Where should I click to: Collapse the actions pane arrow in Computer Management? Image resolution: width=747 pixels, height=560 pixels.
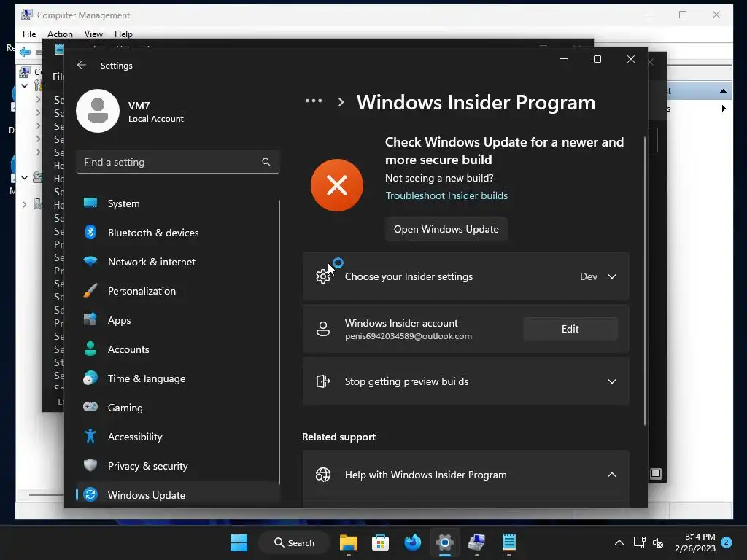[723, 90]
